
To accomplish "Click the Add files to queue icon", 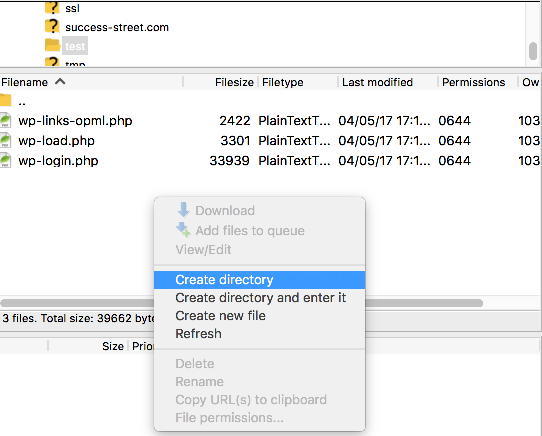I will [x=183, y=230].
